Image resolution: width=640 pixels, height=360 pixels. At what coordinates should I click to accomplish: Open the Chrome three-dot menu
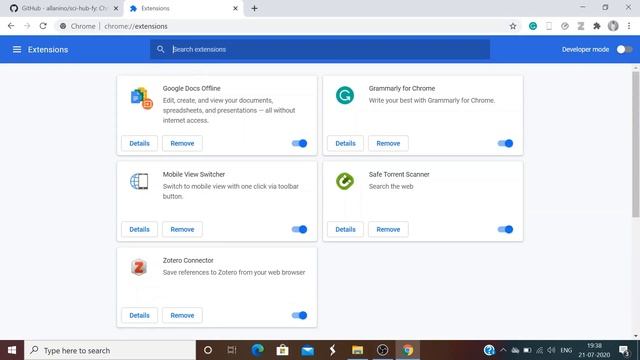pyautogui.click(x=629, y=26)
